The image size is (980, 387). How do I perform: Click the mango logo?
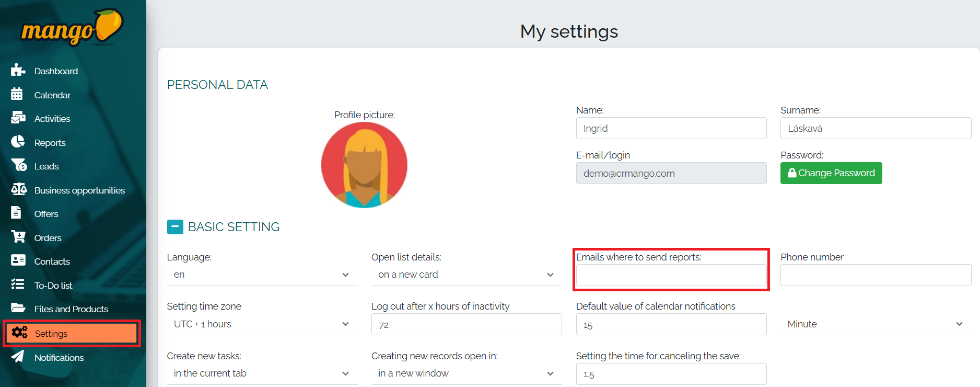coord(72,28)
